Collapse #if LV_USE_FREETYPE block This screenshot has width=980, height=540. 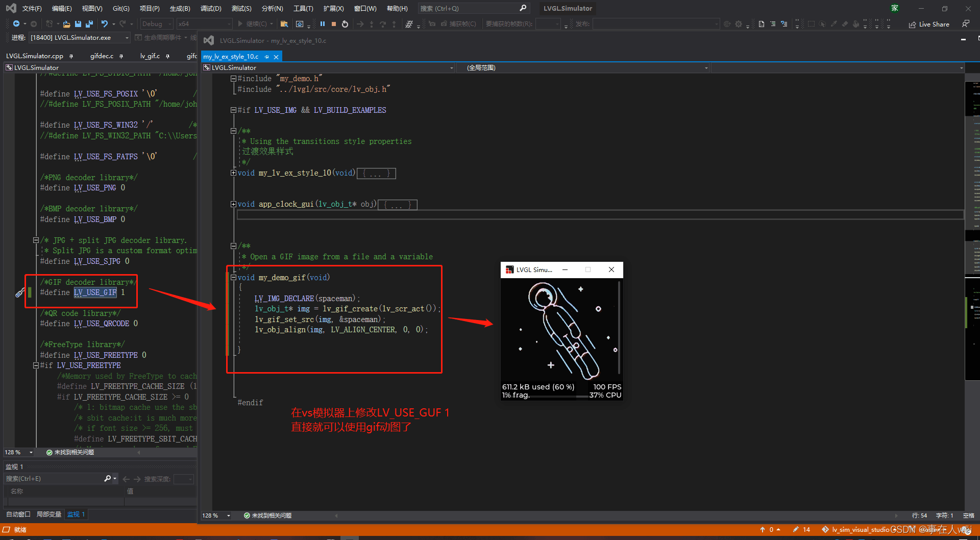36,365
